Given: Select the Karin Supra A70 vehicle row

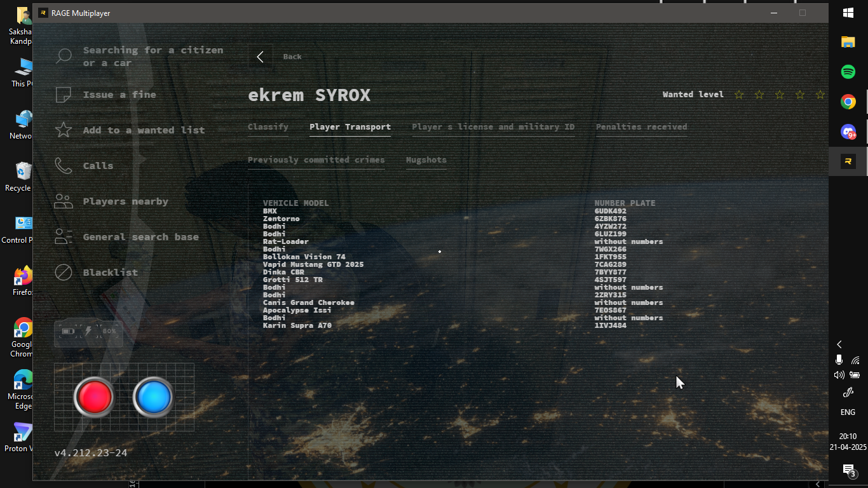Looking at the screenshot, I should click(x=297, y=325).
